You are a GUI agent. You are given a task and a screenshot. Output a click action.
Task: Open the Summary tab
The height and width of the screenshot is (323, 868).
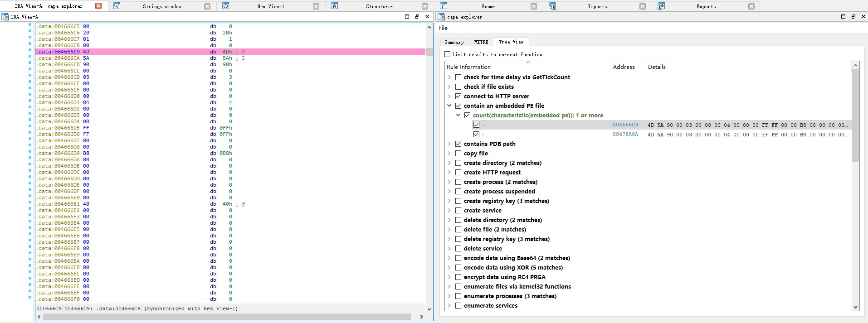pos(454,42)
